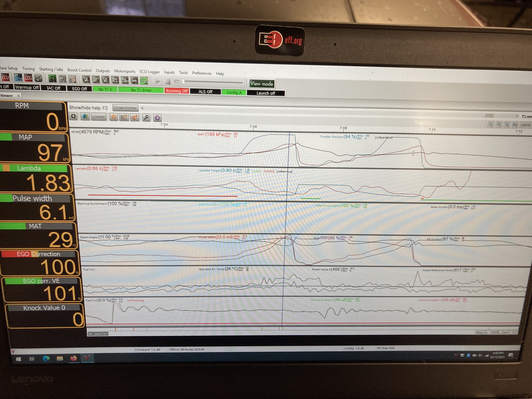Click the grey checkmark validate icon
Viewport: 532px width, 399px height.
tap(39, 78)
